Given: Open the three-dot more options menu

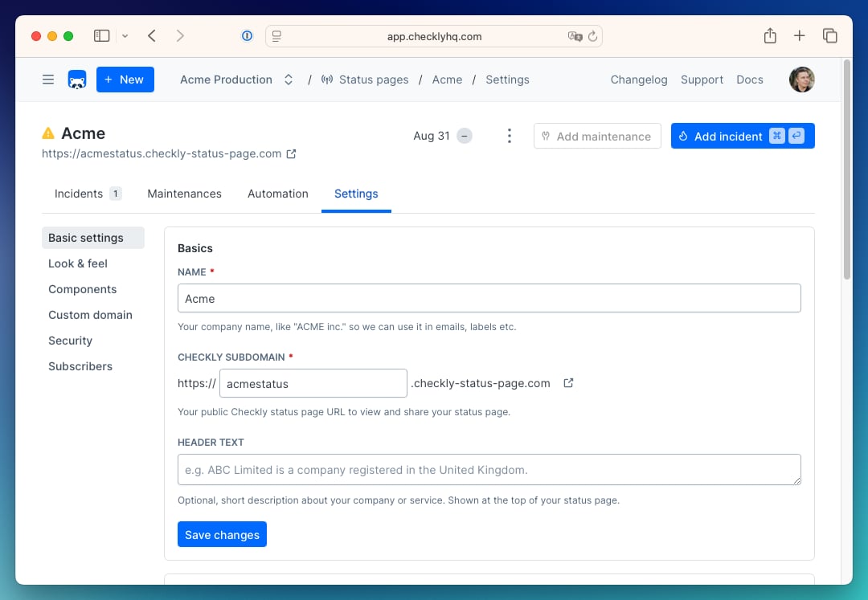Looking at the screenshot, I should 510,136.
